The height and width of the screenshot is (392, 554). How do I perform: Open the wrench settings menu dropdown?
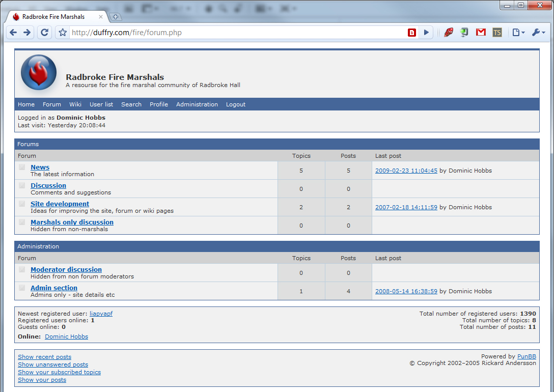click(x=538, y=33)
